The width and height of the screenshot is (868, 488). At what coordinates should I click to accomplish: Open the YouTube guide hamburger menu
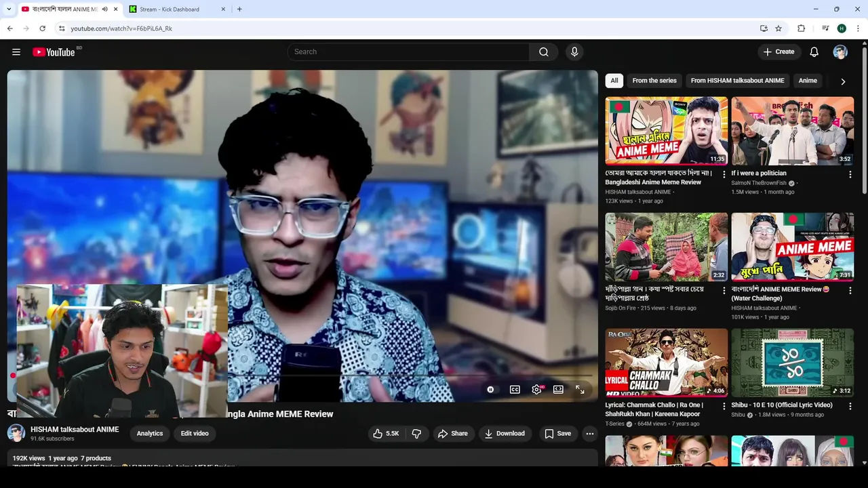[x=16, y=52]
